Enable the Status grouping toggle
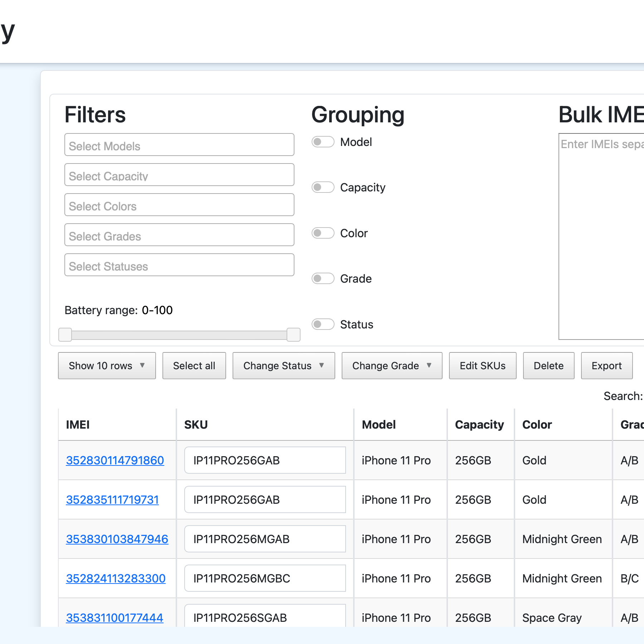The image size is (644, 644). coord(323,325)
